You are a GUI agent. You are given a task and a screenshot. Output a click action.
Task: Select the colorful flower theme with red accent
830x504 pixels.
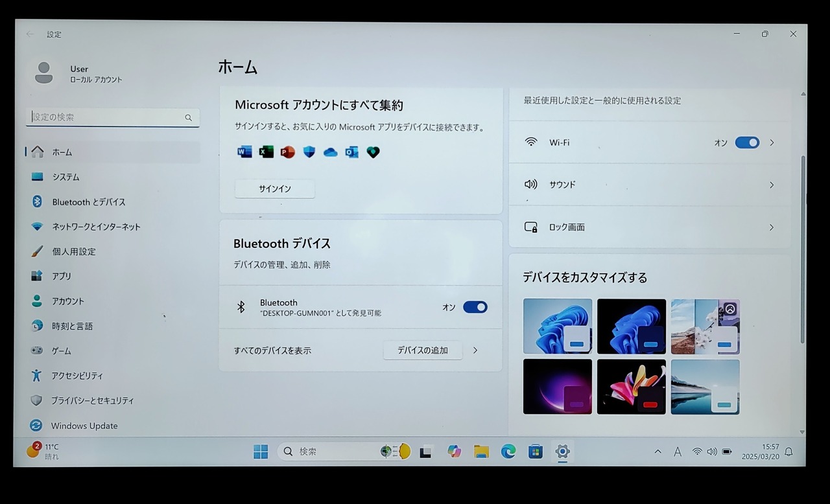click(x=632, y=387)
